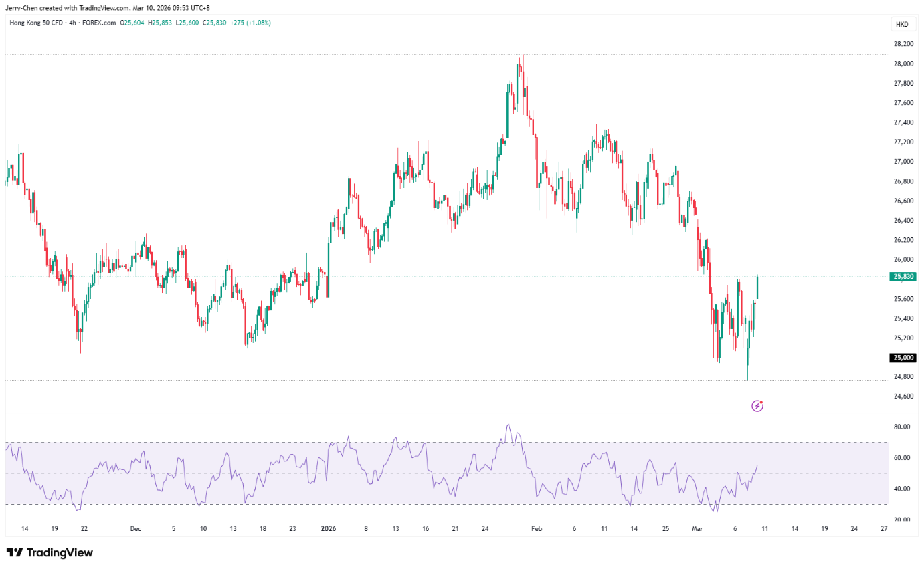Click the TradingView logo icon
Screen dimensions: 924x569
click(x=14, y=552)
